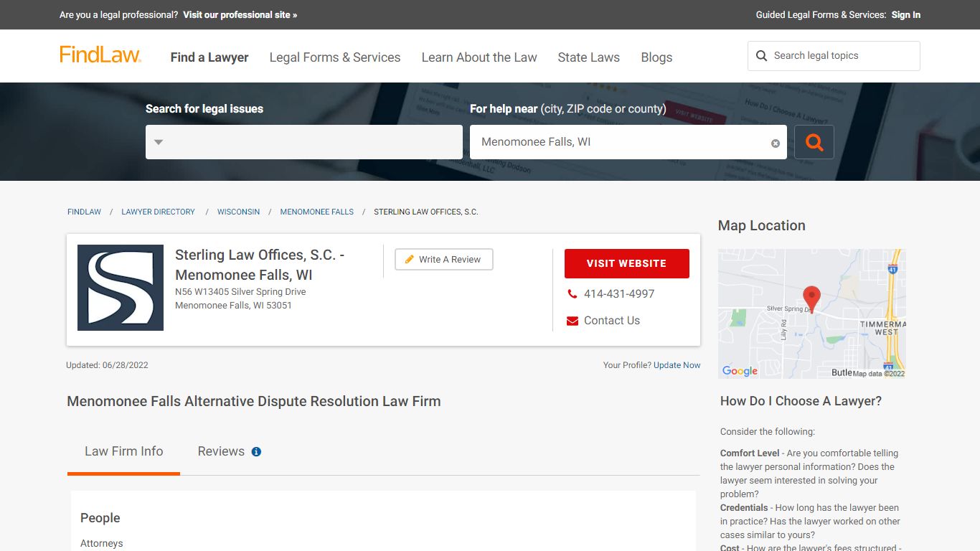980x551 pixels.
Task: Open the State Laws menu
Action: pos(589,57)
